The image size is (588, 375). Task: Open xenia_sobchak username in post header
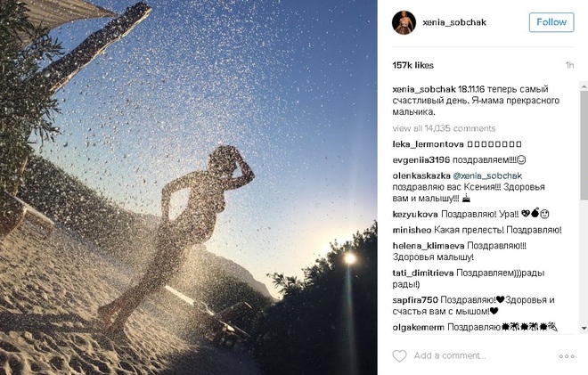[454, 22]
